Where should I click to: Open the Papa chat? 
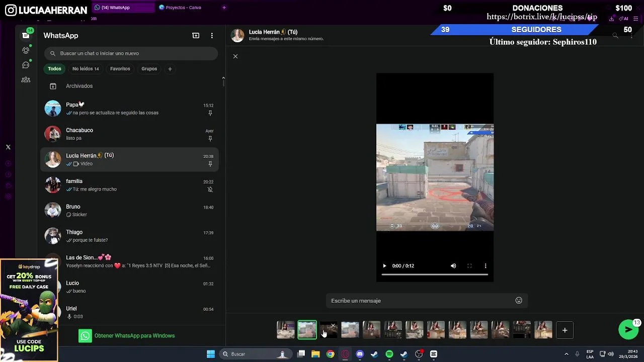coord(130,109)
